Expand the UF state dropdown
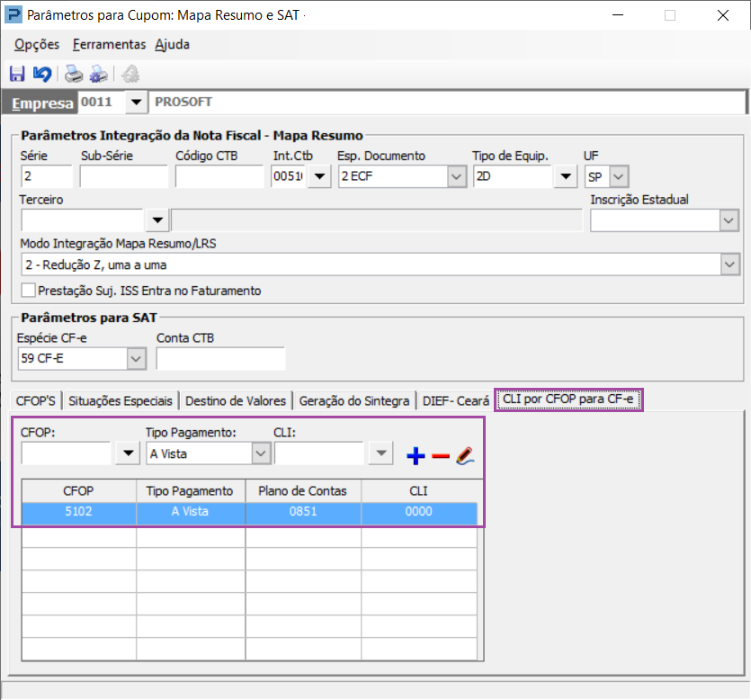Image resolution: width=751 pixels, height=700 pixels. coord(618,176)
